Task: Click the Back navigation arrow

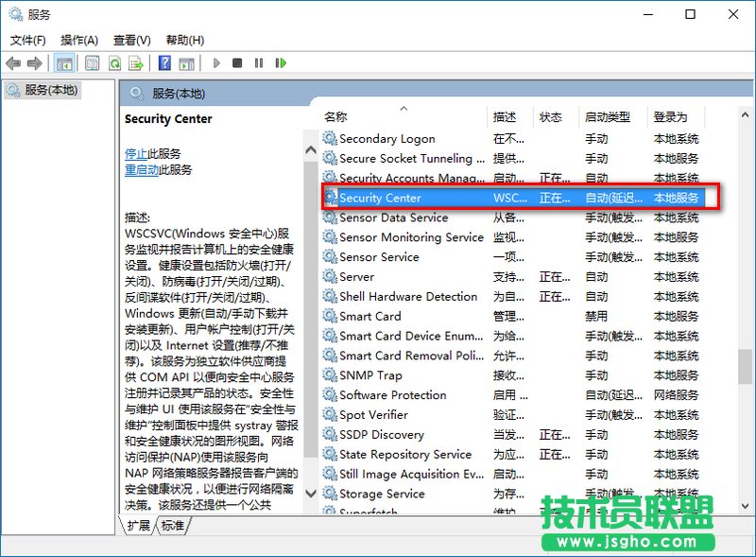Action: tap(11, 63)
